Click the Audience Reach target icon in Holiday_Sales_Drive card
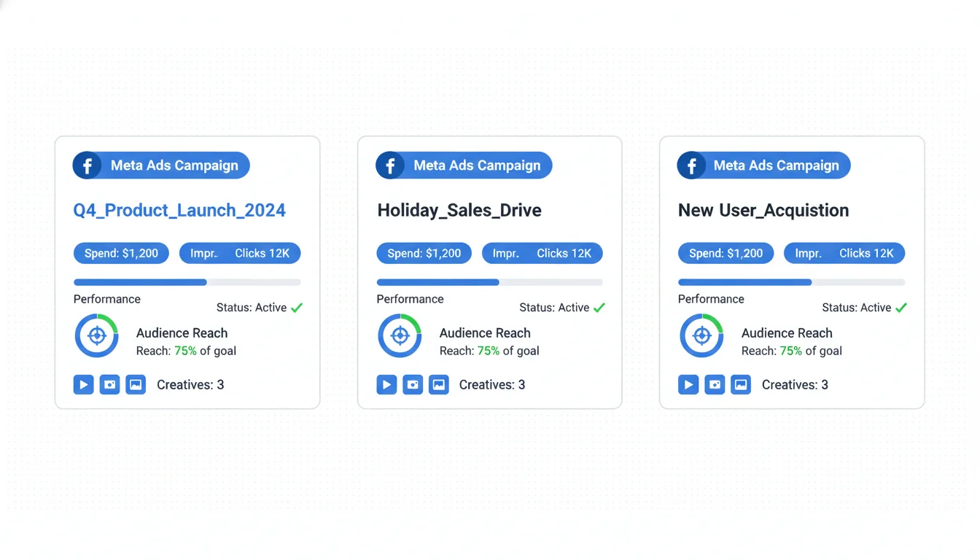The width and height of the screenshot is (980, 560). 400,335
